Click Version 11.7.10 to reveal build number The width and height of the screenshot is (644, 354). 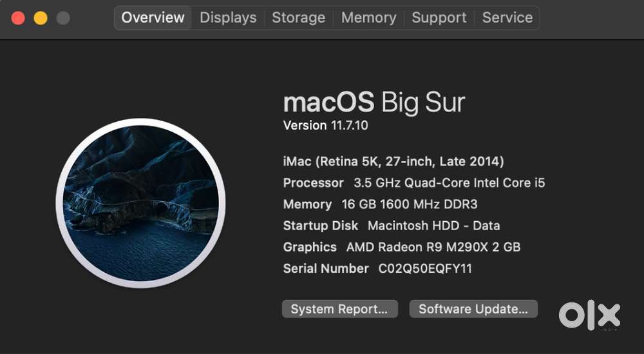point(326,126)
